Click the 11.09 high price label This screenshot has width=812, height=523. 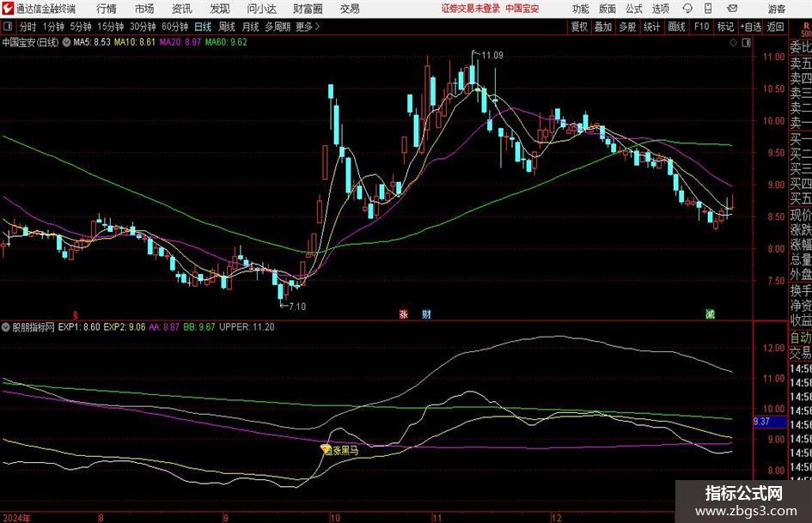pyautogui.click(x=492, y=56)
